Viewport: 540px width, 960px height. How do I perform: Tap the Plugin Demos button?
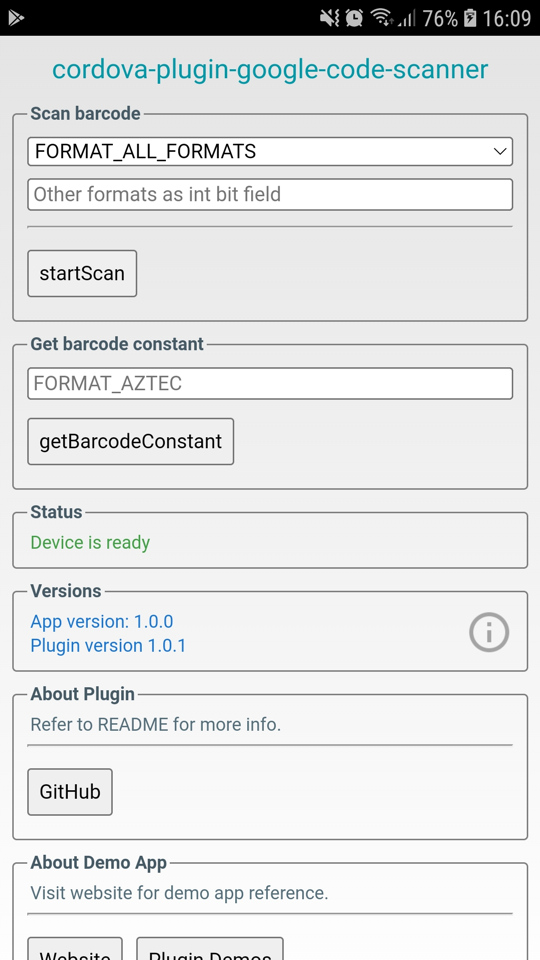209,951
